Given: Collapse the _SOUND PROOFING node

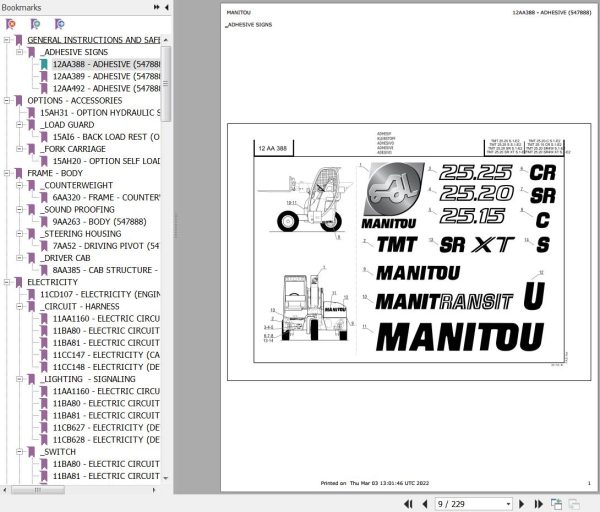Looking at the screenshot, I should click(x=19, y=209).
